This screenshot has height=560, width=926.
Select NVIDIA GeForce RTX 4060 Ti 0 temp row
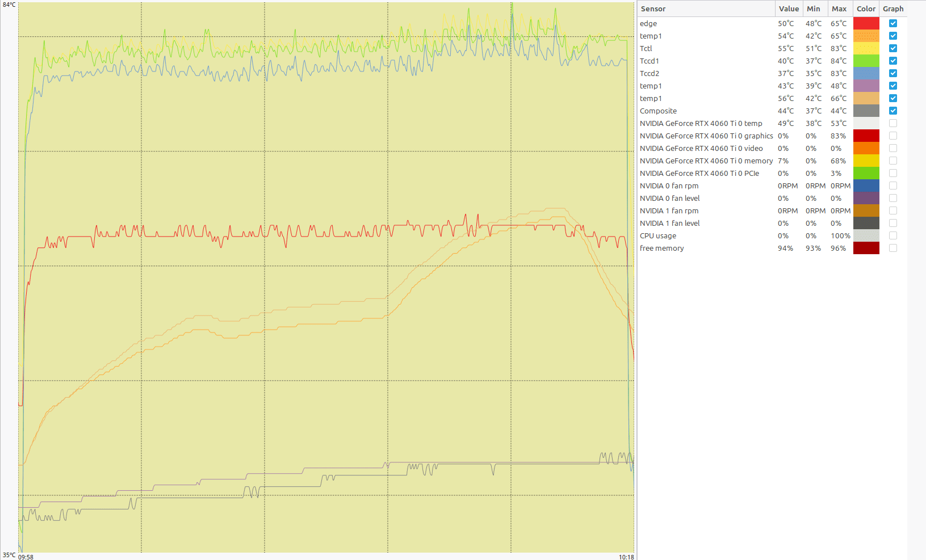click(x=701, y=123)
